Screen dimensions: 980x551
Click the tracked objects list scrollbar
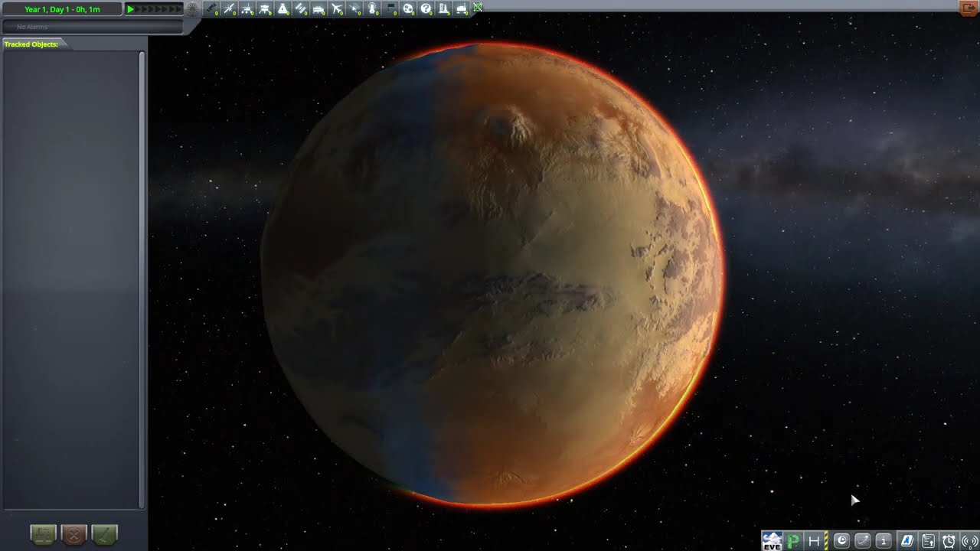(x=142, y=279)
